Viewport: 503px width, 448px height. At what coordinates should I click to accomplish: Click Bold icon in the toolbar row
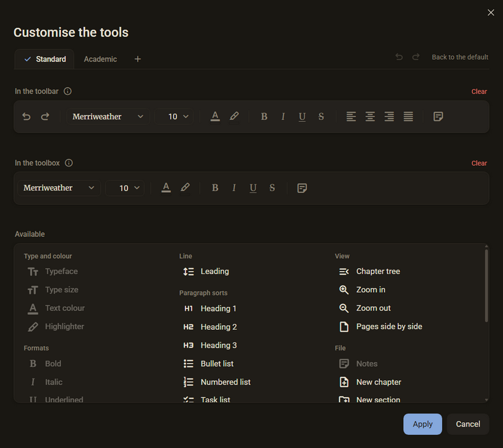pos(264,116)
